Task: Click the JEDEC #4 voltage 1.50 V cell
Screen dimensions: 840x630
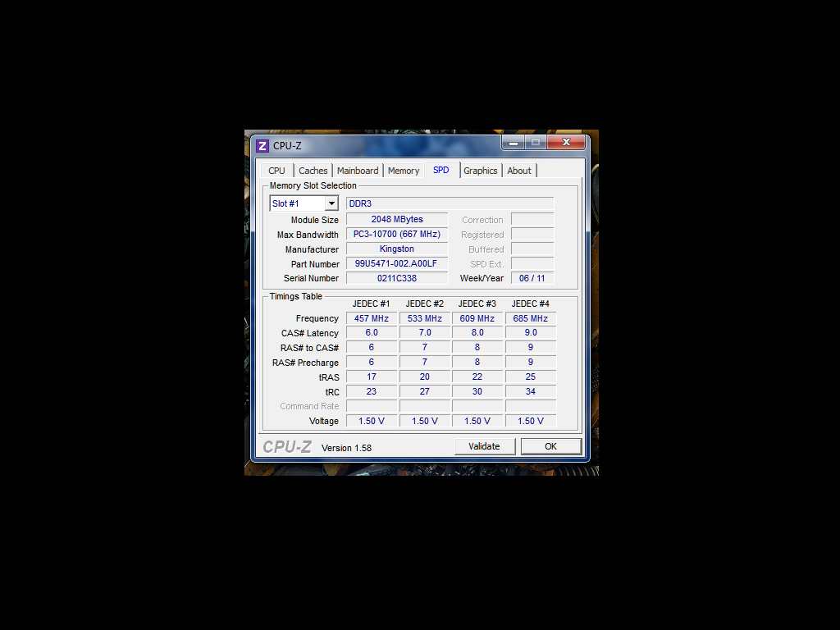Action: tap(531, 421)
